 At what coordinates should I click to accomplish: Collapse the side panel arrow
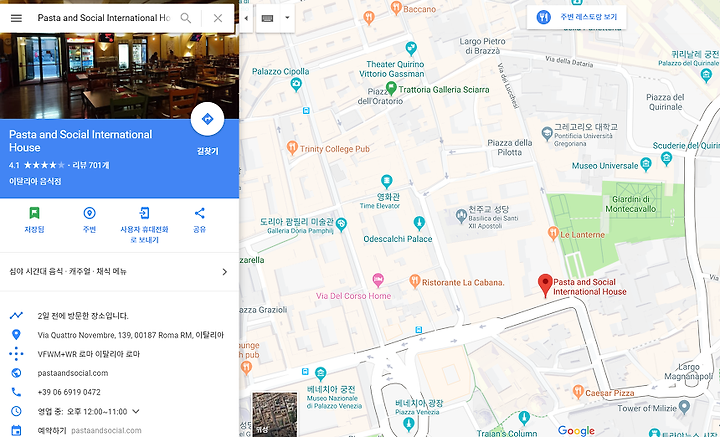246,18
